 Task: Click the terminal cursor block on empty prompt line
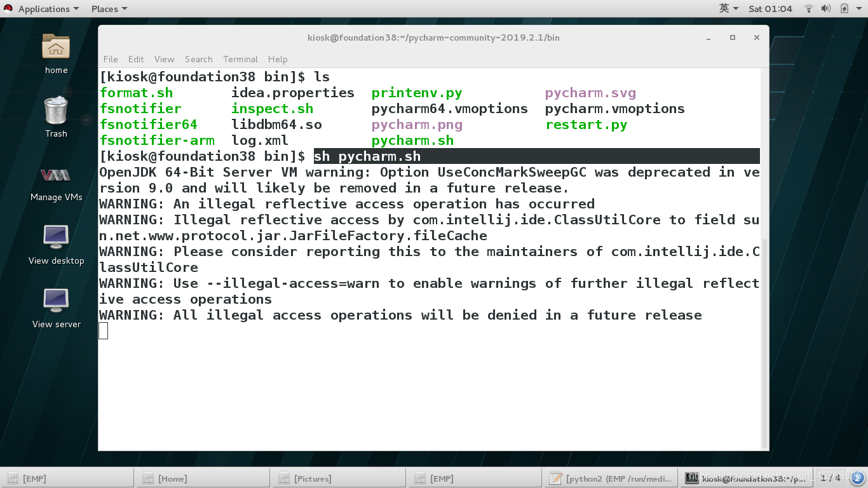pos(104,330)
